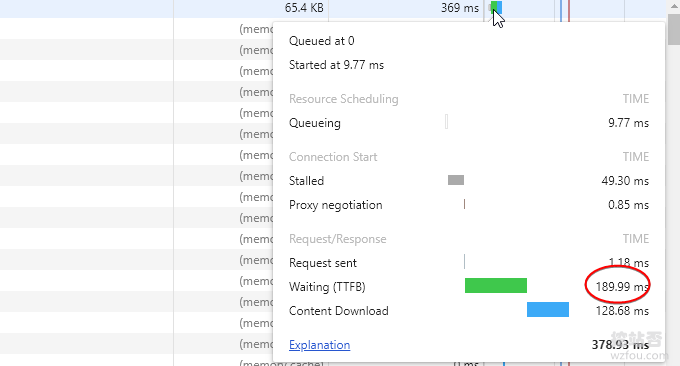
Task: Click the Request sent label
Action: [x=323, y=263]
